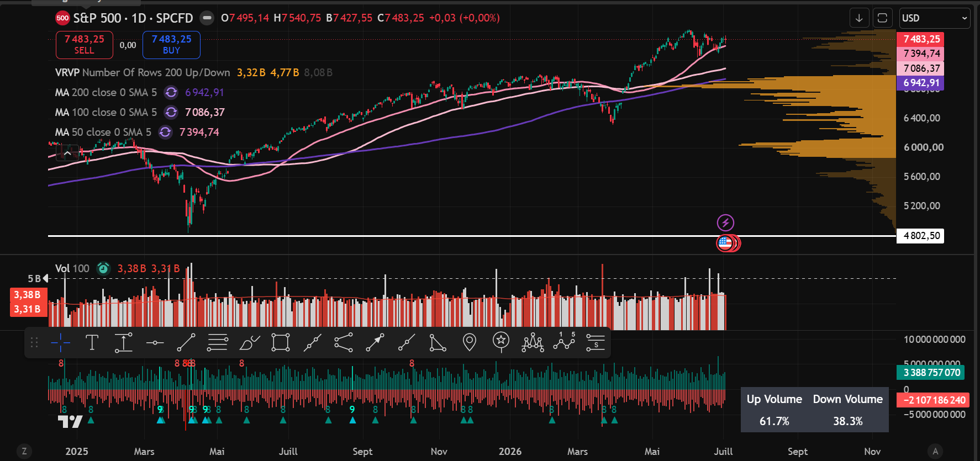980x461 pixels.
Task: Select the extended line tool
Action: tap(312, 343)
